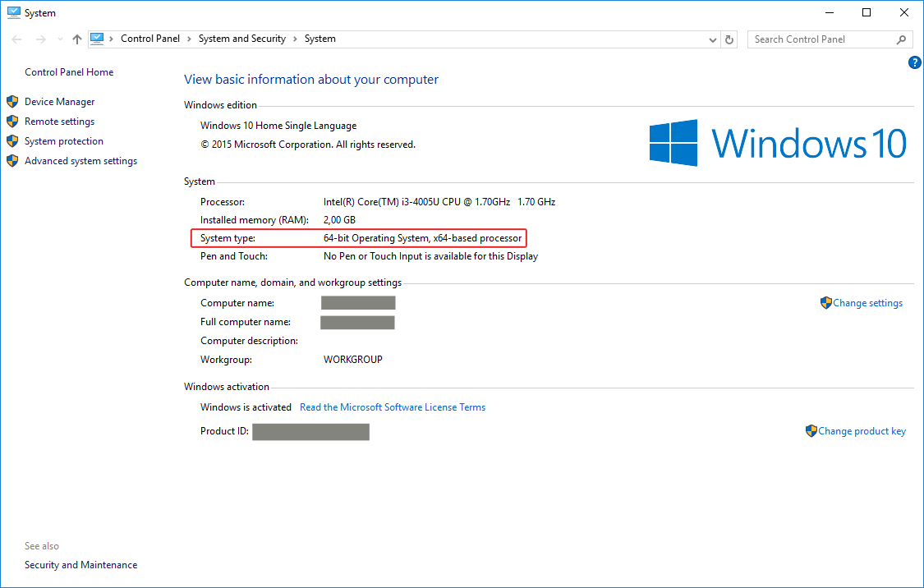Click 'Windows is activated' text
The image size is (924, 588).
coord(246,407)
